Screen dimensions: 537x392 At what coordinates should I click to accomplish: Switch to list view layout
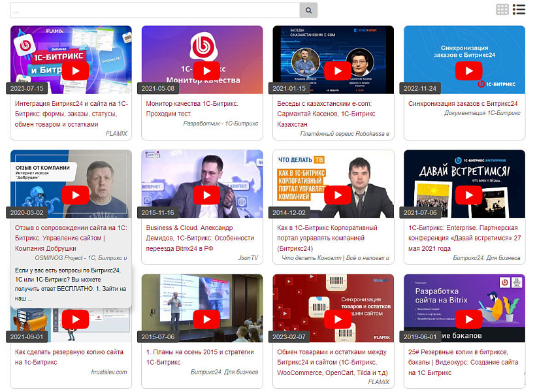point(519,9)
